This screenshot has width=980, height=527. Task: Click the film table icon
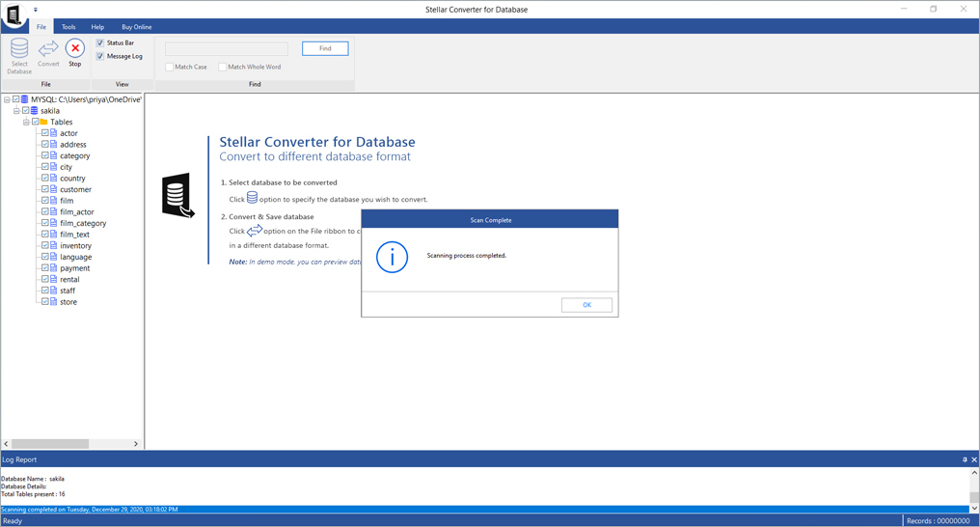point(54,201)
